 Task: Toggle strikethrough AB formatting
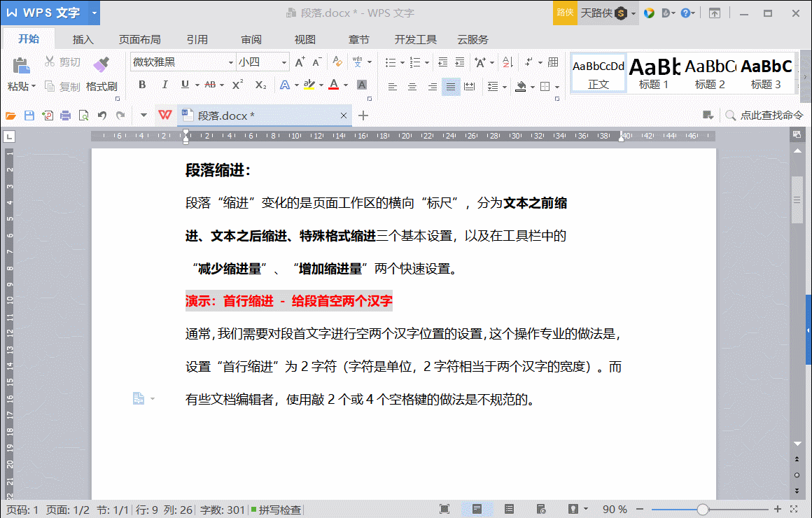tap(210, 85)
